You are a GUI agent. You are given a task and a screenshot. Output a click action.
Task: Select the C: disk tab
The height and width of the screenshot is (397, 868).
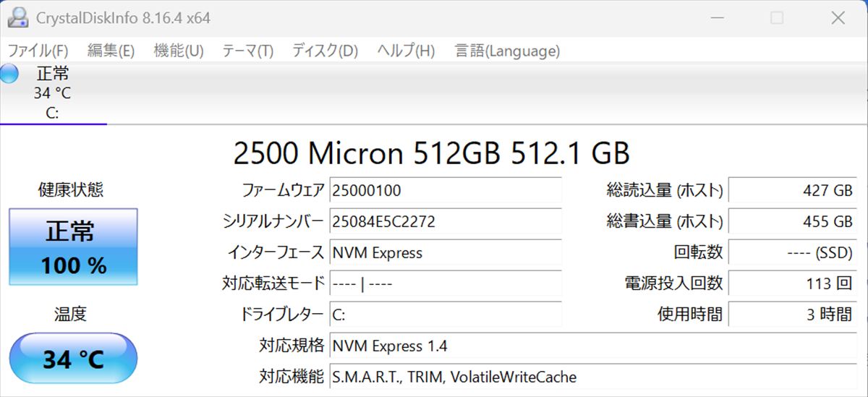click(x=53, y=93)
